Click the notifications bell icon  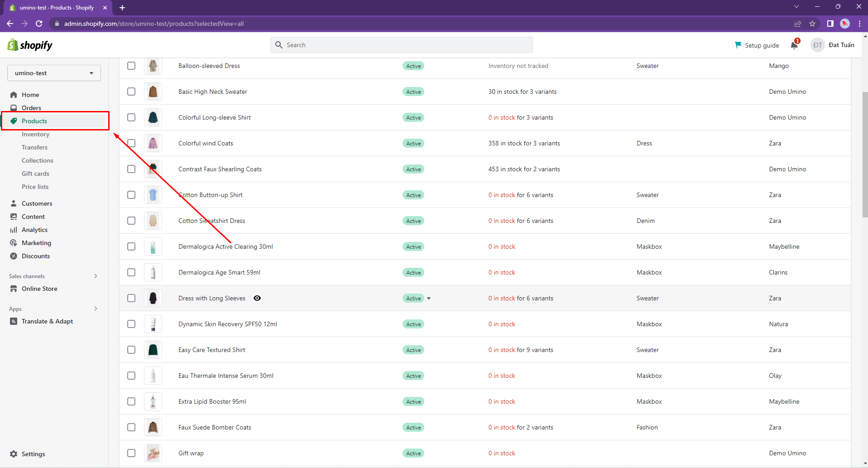tap(794, 45)
